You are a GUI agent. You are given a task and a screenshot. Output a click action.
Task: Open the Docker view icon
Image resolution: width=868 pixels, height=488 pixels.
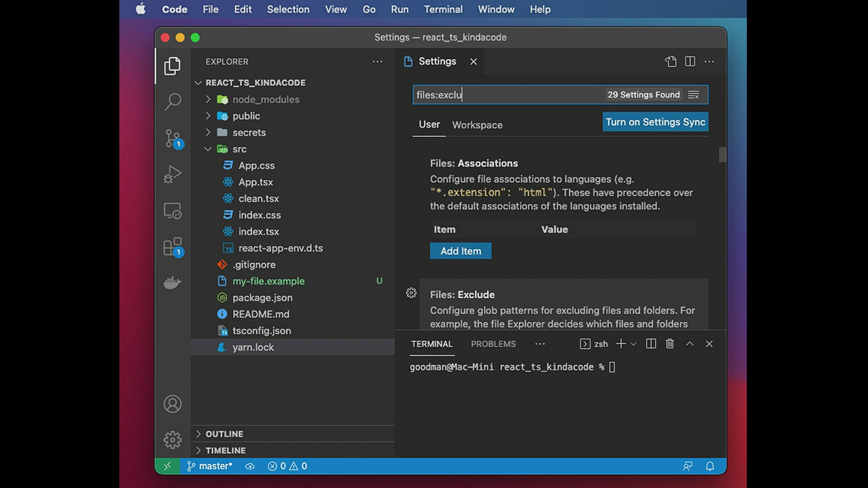coord(172,283)
